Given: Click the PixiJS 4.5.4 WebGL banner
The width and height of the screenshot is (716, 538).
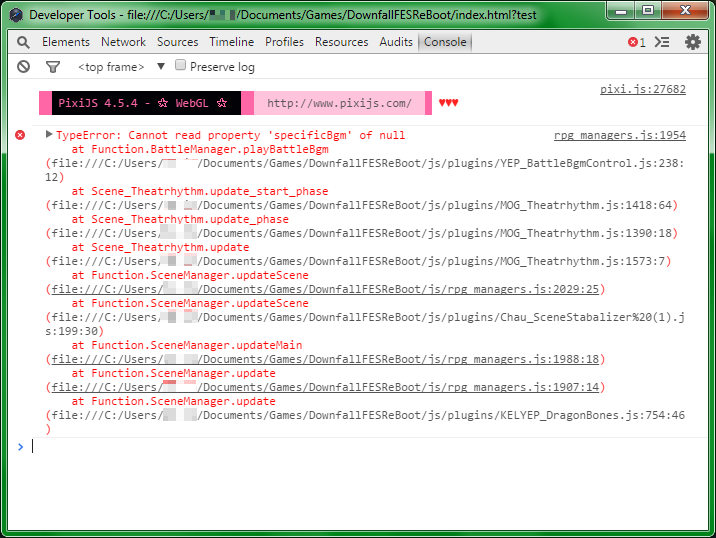Looking at the screenshot, I should [x=146, y=103].
